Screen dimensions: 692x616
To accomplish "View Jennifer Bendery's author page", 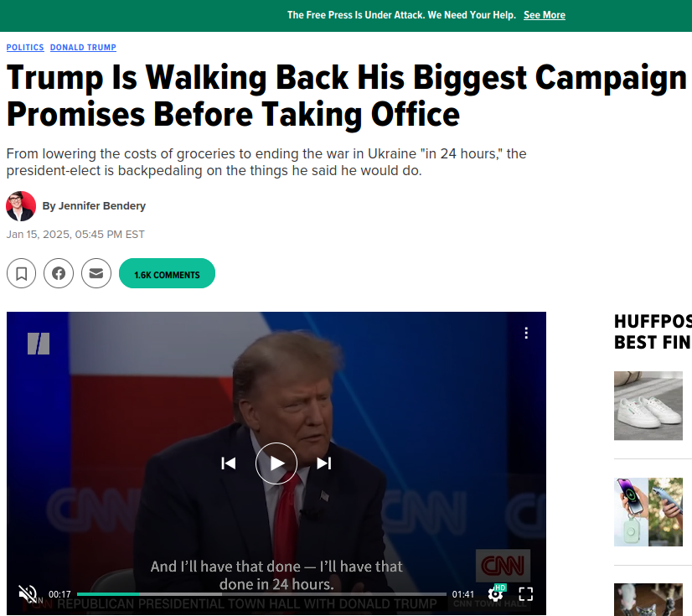I will pos(94,206).
